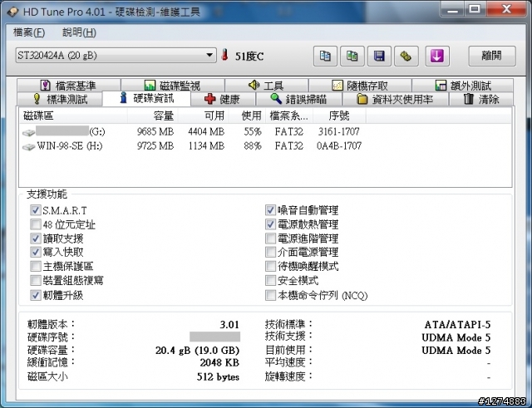Viewport: 532px width, 408px height.
Task: Click the 51度C temperature reading
Action: [249, 57]
